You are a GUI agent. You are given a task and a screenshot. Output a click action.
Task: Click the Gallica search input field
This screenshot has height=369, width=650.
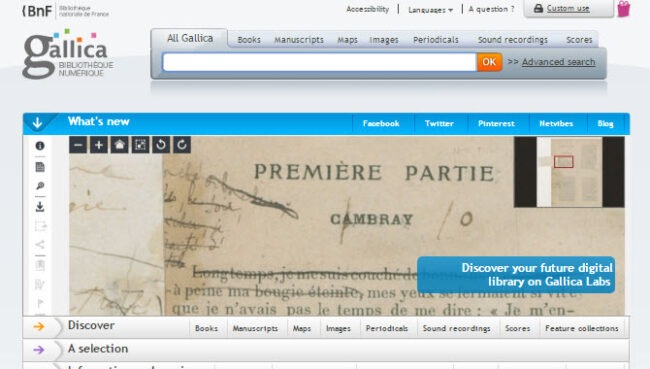coord(320,62)
